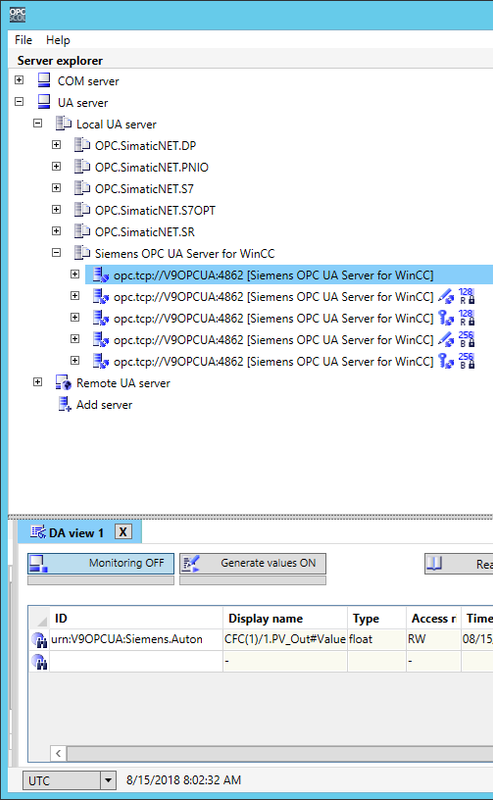Collapse Siemens OPC UA Server for WinCC node
This screenshot has height=800, width=493.
[x=57, y=253]
